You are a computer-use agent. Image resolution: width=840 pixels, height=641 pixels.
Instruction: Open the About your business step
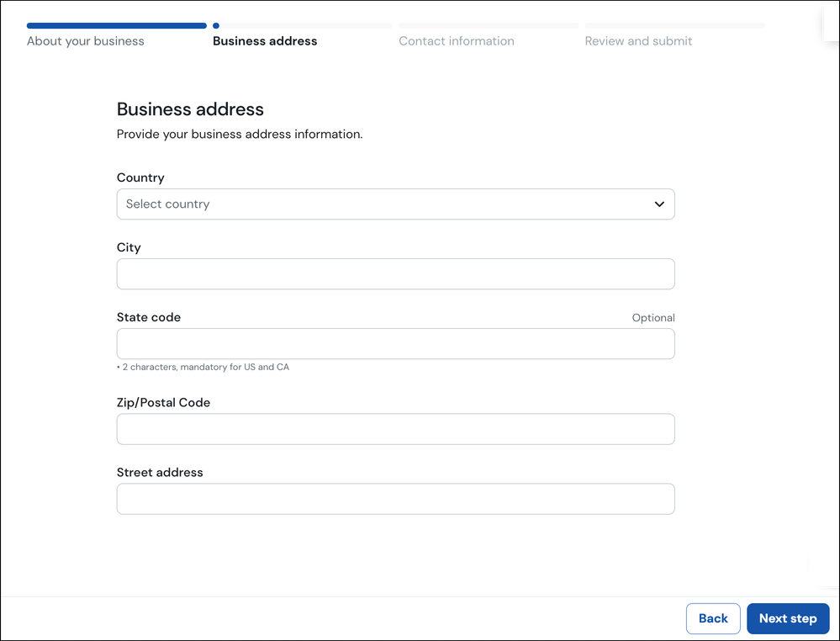86,41
